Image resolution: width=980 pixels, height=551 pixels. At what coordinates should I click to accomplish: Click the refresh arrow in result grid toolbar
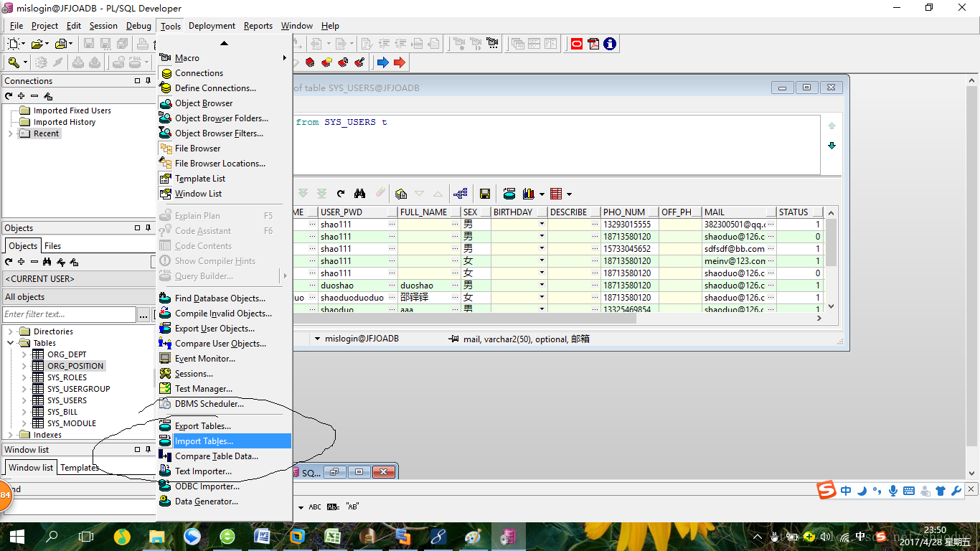click(x=341, y=194)
